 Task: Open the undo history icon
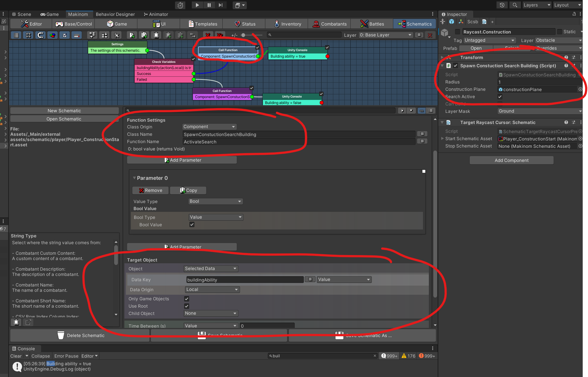(502, 5)
